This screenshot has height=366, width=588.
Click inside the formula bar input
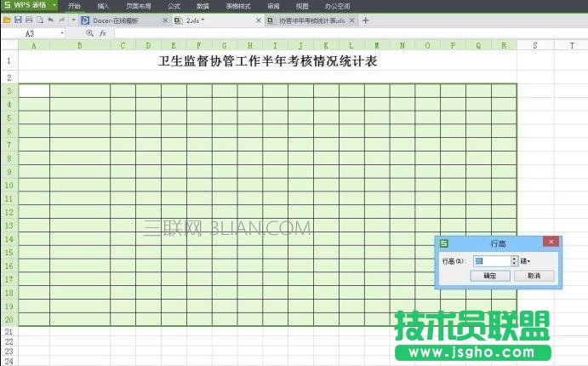[x=351, y=33]
